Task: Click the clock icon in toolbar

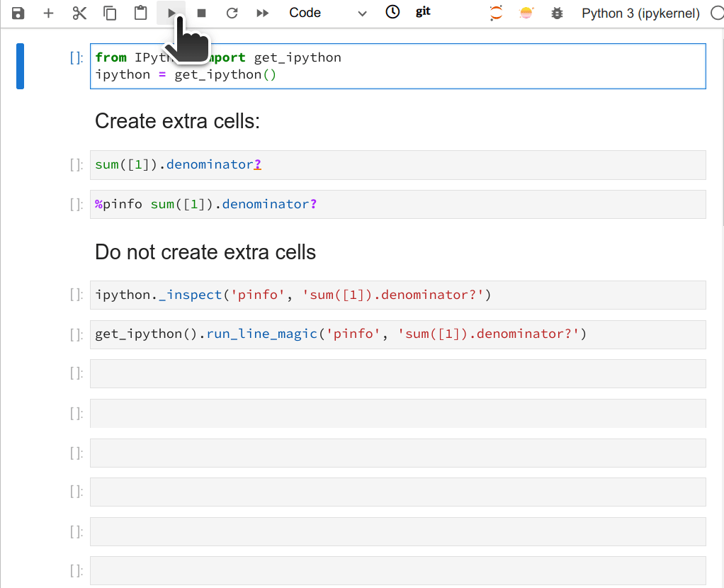Action: (392, 12)
